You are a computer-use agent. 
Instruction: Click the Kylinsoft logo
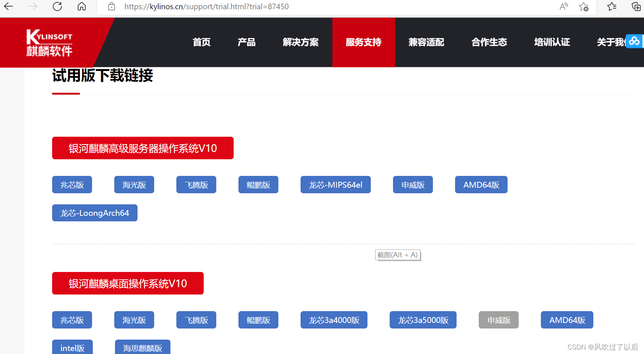pos(49,42)
